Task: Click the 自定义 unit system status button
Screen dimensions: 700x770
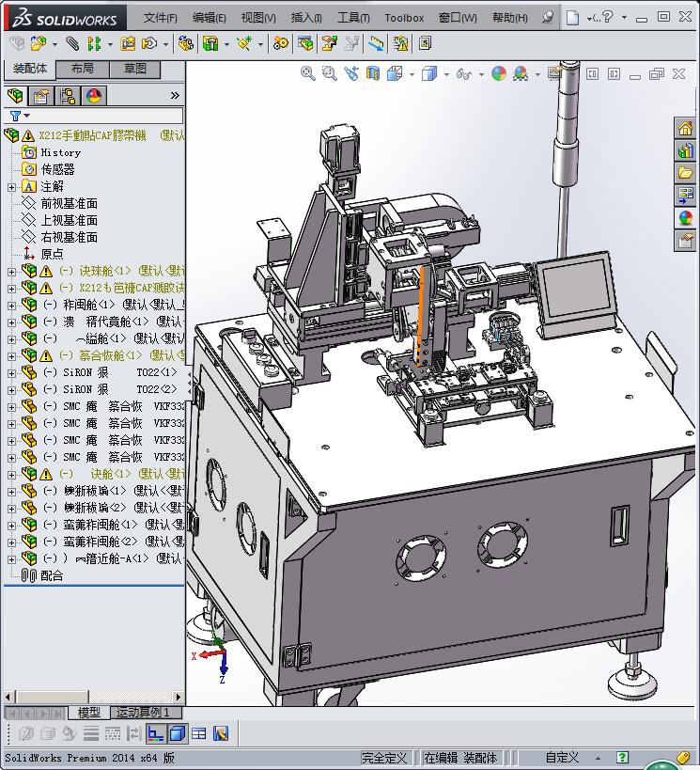Action: [563, 758]
